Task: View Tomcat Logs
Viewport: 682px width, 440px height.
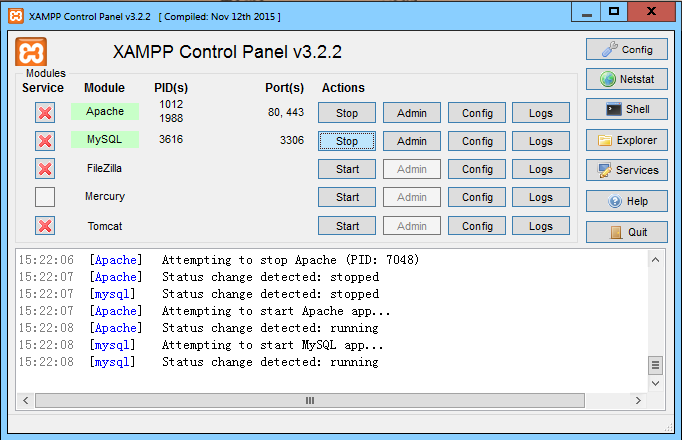Action: tap(541, 226)
